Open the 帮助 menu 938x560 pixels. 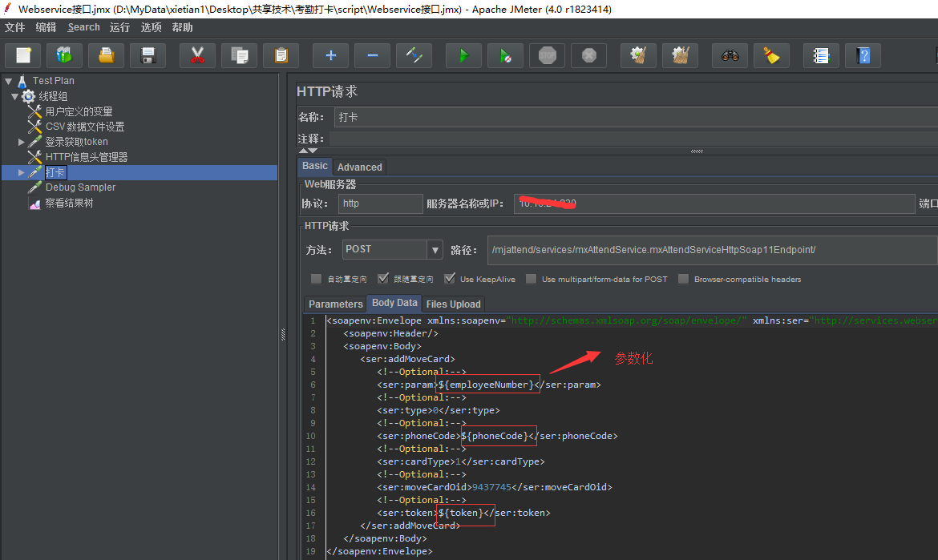pyautogui.click(x=183, y=27)
